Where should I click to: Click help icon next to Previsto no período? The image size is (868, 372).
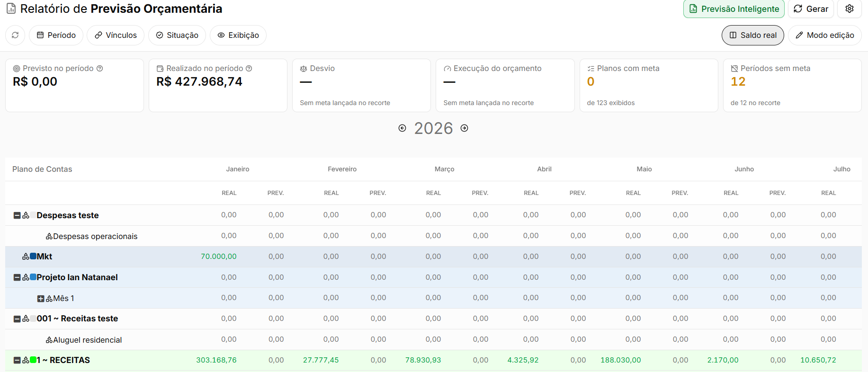[x=100, y=68]
